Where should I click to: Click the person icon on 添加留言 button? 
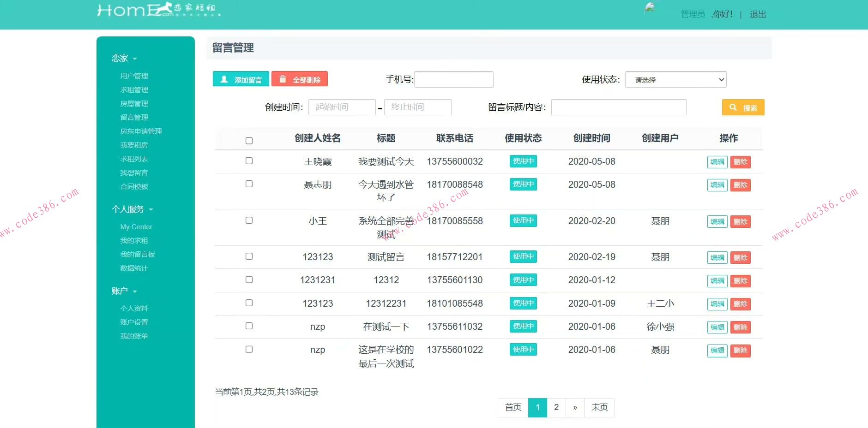coord(223,78)
